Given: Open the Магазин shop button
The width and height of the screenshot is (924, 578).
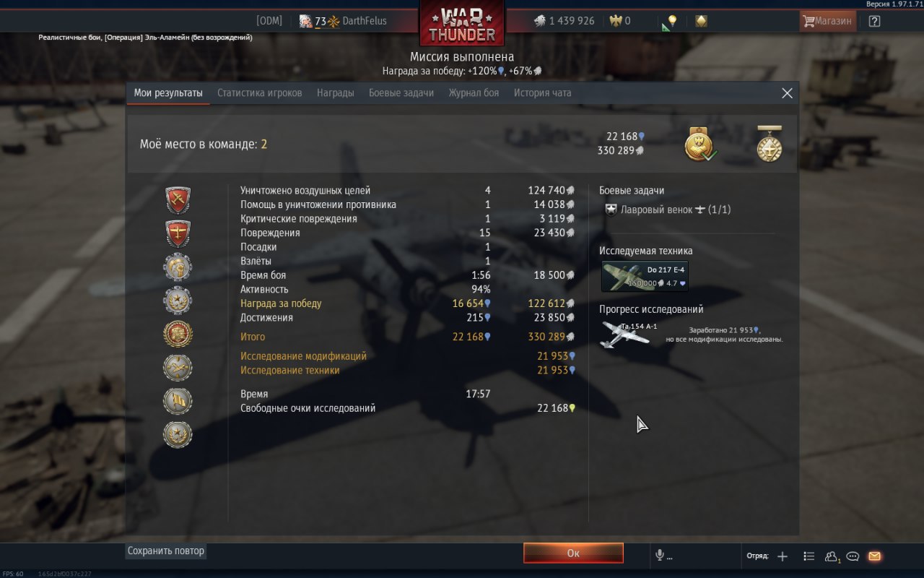Looking at the screenshot, I should pos(827,21).
